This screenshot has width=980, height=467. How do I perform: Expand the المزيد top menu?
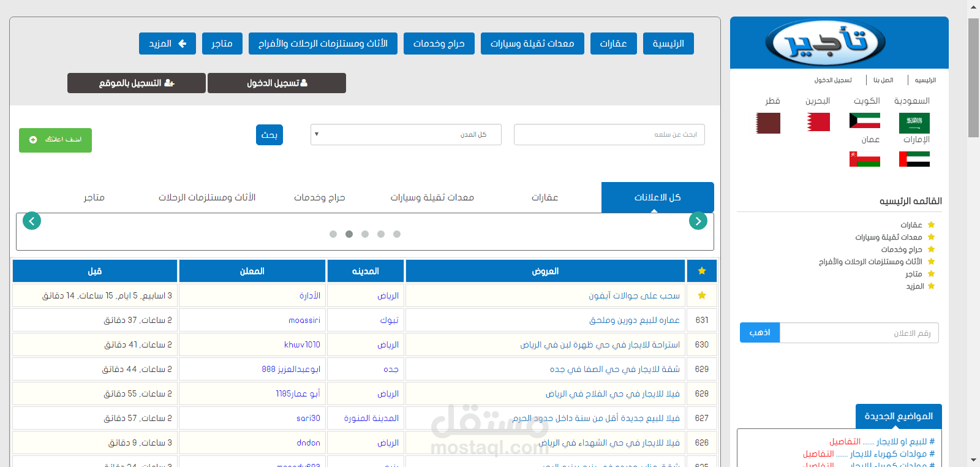click(x=167, y=44)
